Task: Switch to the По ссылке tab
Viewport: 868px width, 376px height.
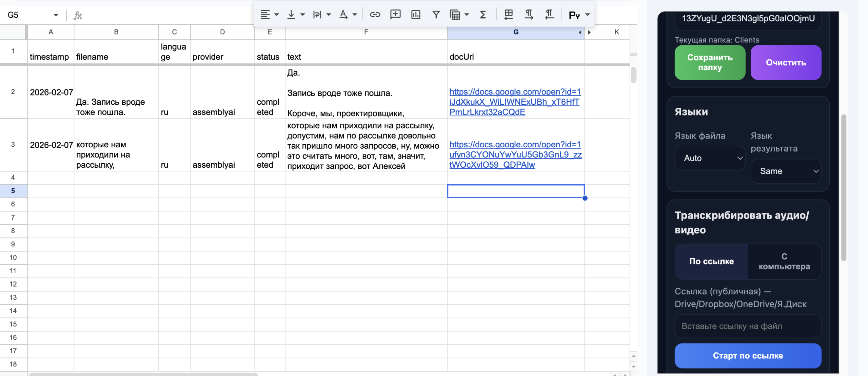Action: (x=711, y=262)
